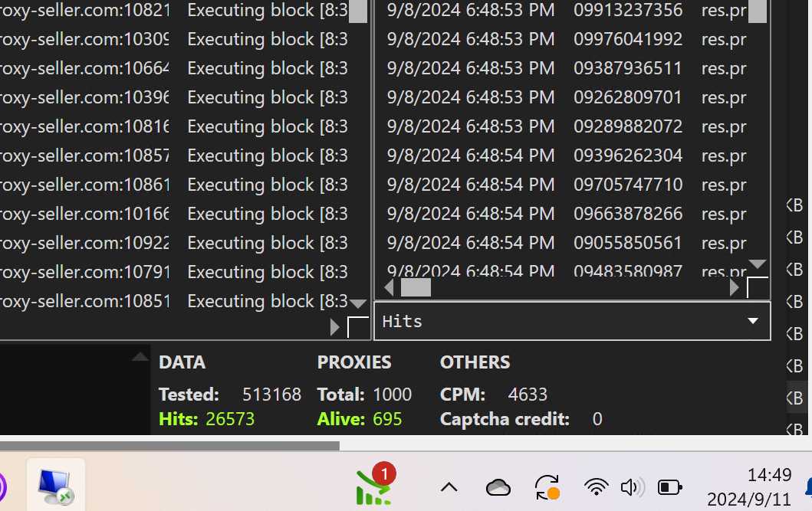Select hit row with number 09663878266
Screen dimensions: 812x511
tap(567, 214)
